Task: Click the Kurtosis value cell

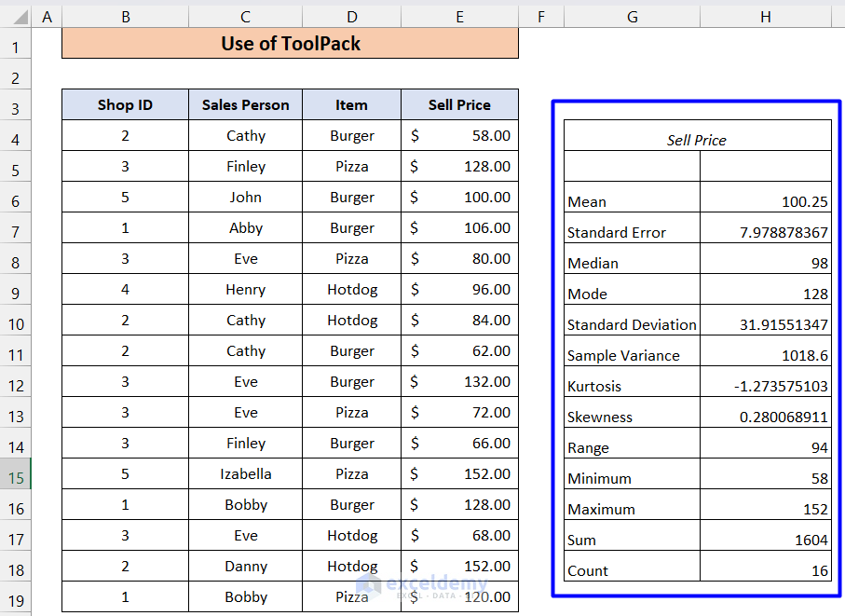Action: (765, 386)
